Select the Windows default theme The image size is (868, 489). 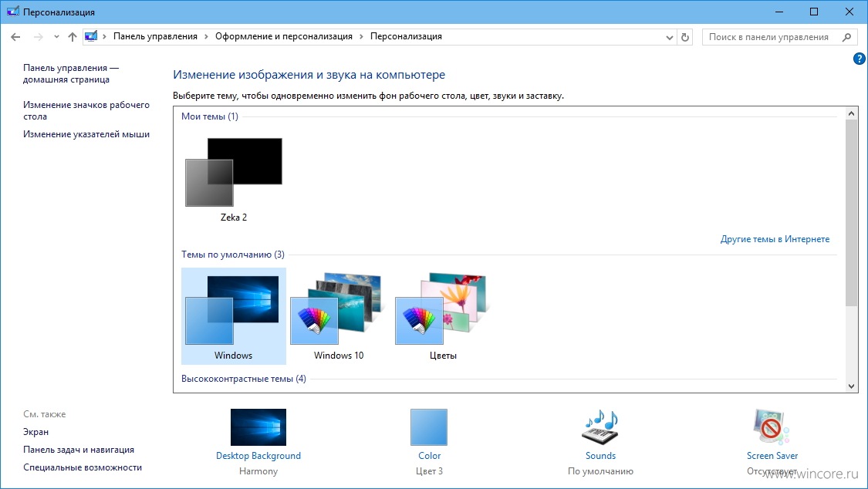tap(234, 316)
